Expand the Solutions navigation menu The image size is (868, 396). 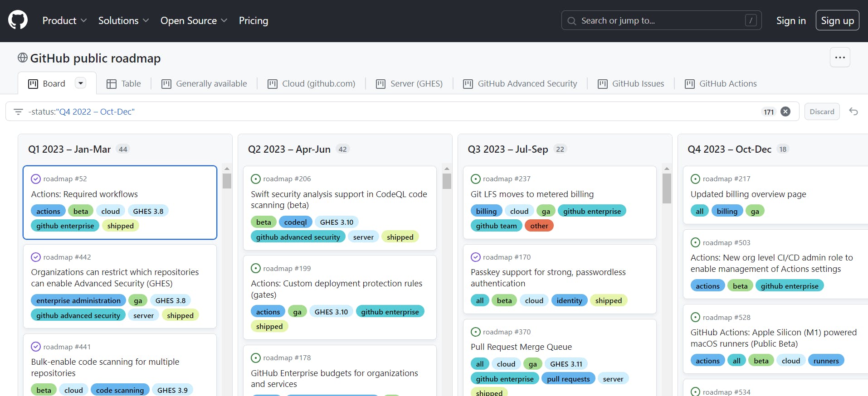pyautogui.click(x=123, y=21)
